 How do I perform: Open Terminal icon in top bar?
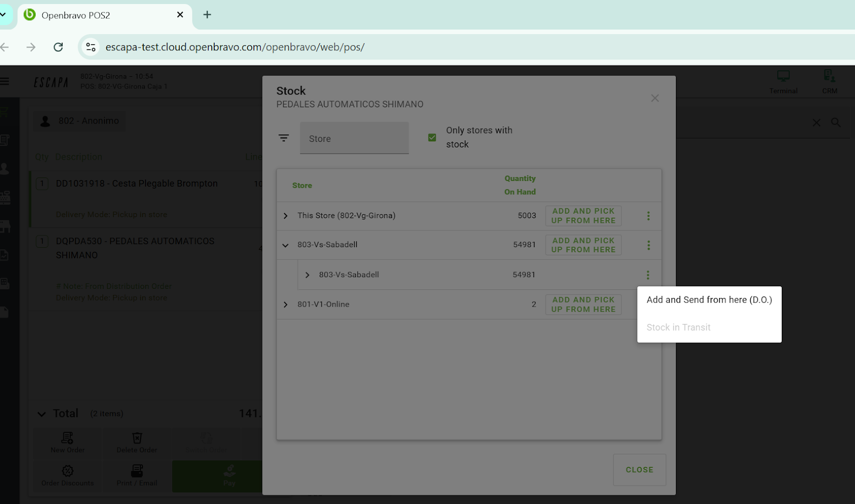coord(783,81)
